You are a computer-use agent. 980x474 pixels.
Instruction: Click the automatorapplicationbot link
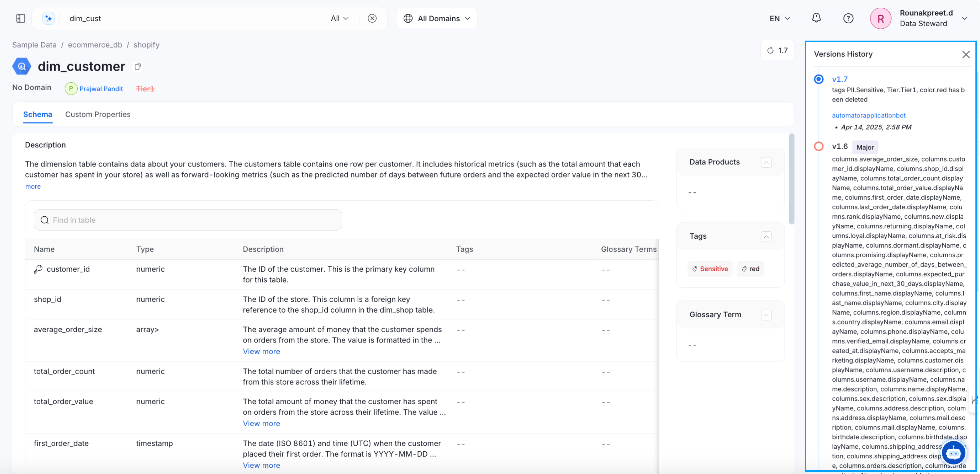(x=868, y=115)
